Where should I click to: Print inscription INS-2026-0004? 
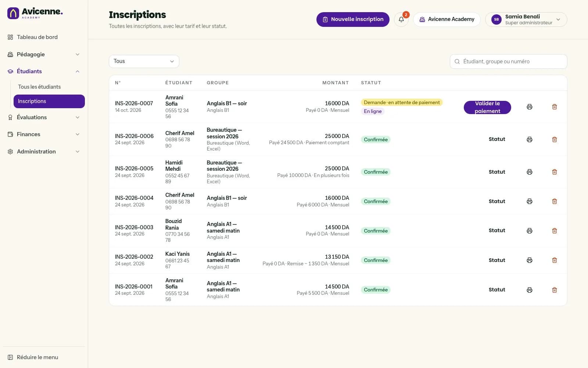point(529,201)
